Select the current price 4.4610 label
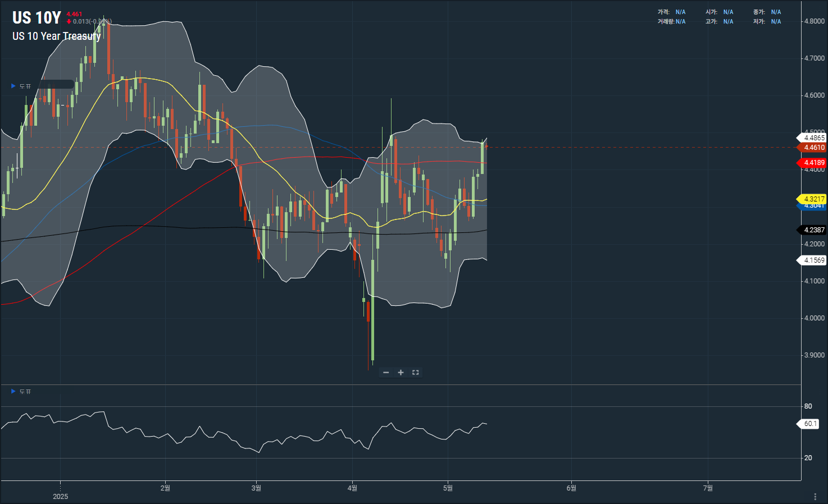Viewport: 828px width, 504px height. (x=813, y=148)
